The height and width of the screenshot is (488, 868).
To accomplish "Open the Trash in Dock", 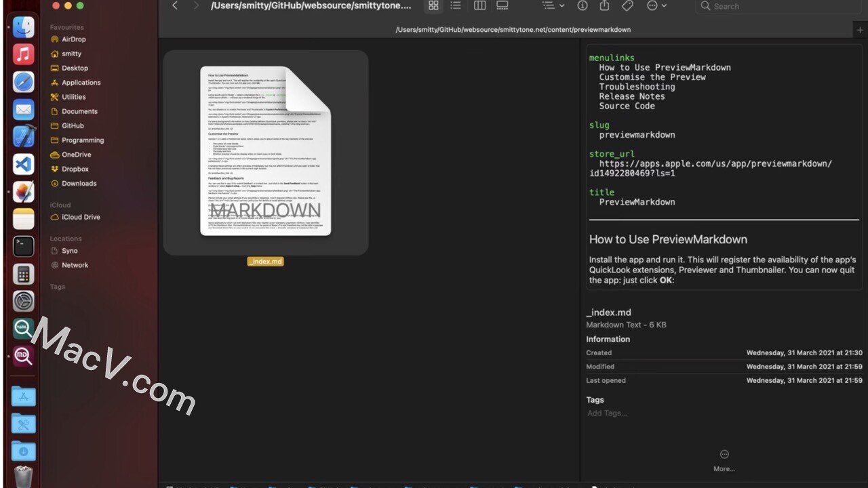I will click(x=24, y=476).
